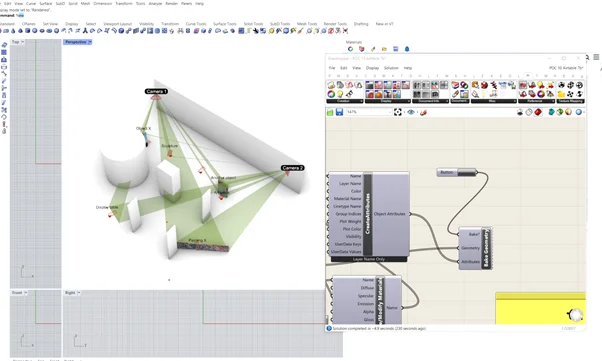Viewport: 602px width, 361px height.
Task: Select the yellow duck icon in Texture Mapping
Action: (561, 94)
